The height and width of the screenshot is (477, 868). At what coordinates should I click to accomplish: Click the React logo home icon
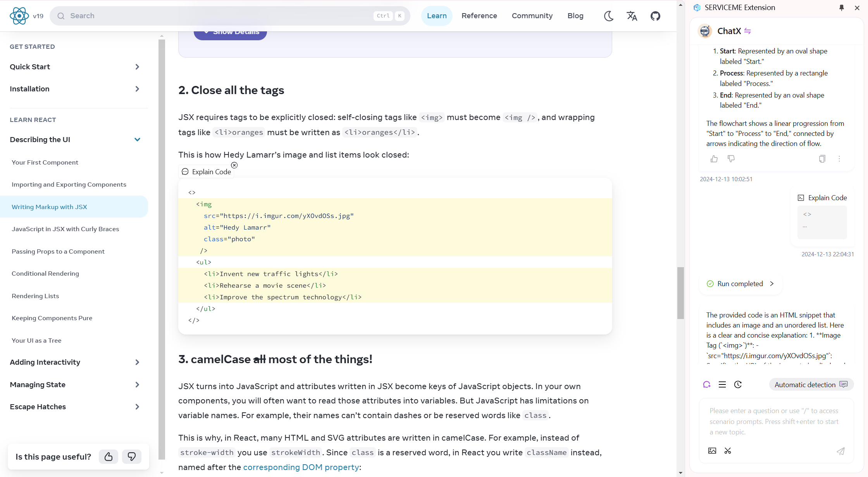tap(19, 16)
